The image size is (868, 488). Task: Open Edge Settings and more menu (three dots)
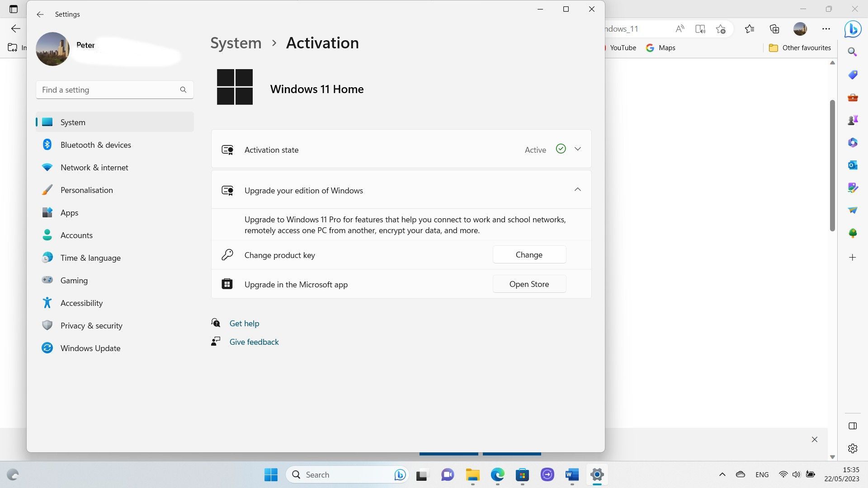click(826, 29)
